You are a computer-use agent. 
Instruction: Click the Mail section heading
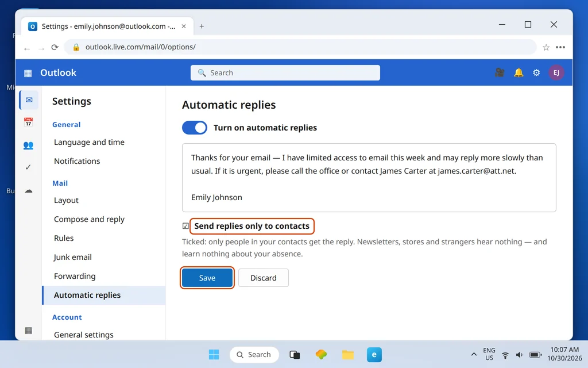[60, 183]
